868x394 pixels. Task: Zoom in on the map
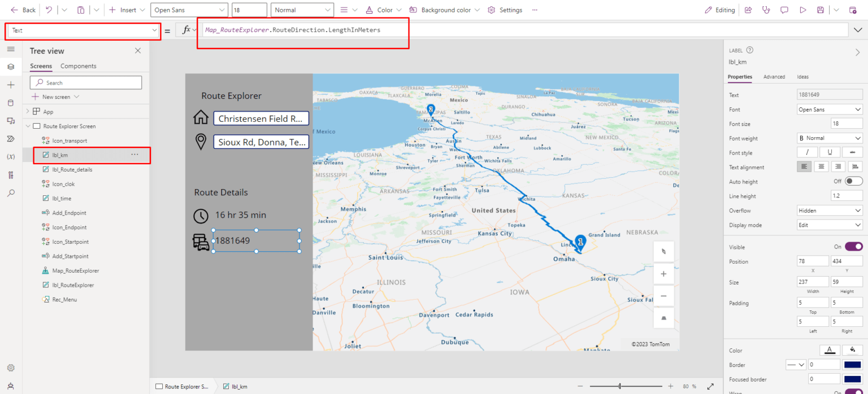pos(663,274)
